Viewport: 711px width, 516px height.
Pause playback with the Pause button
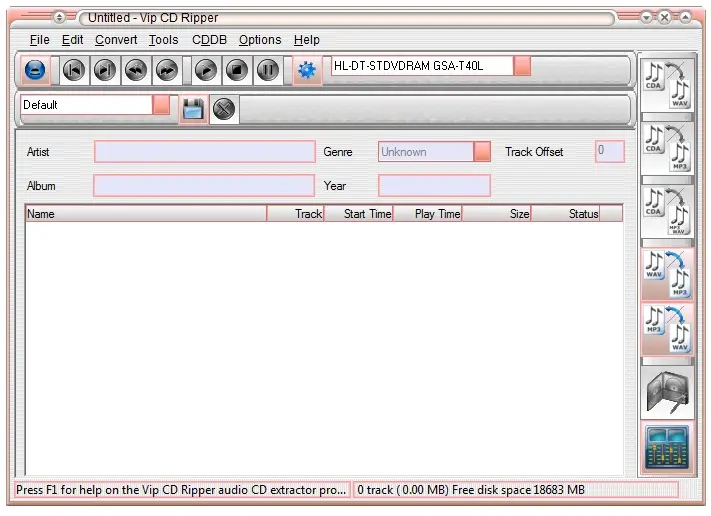click(x=268, y=70)
